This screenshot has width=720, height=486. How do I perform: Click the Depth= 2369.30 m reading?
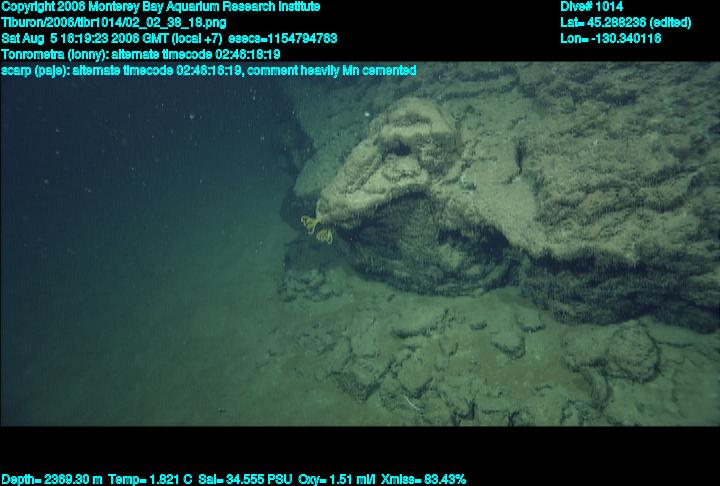point(52,480)
